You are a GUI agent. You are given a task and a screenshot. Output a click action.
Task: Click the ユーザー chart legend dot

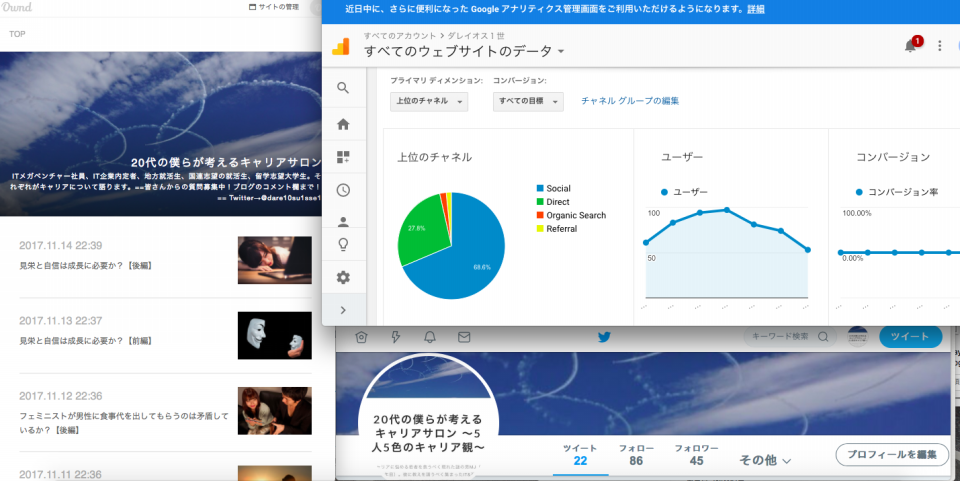(x=664, y=192)
